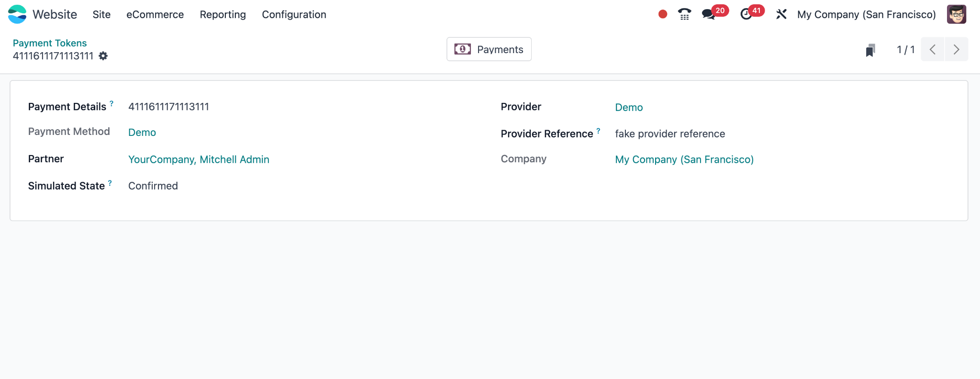
Task: Go to previous record arrow
Action: pyautogui.click(x=933, y=49)
